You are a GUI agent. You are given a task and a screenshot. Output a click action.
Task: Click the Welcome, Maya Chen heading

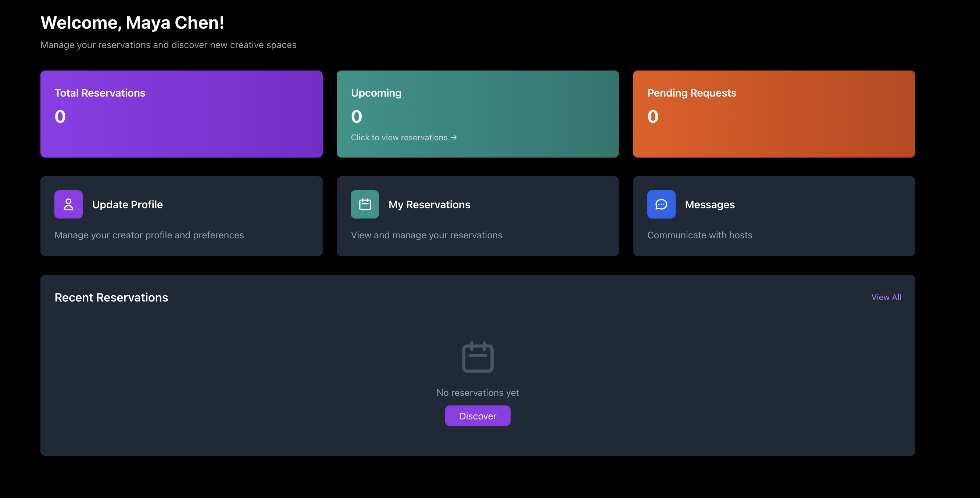[132, 22]
